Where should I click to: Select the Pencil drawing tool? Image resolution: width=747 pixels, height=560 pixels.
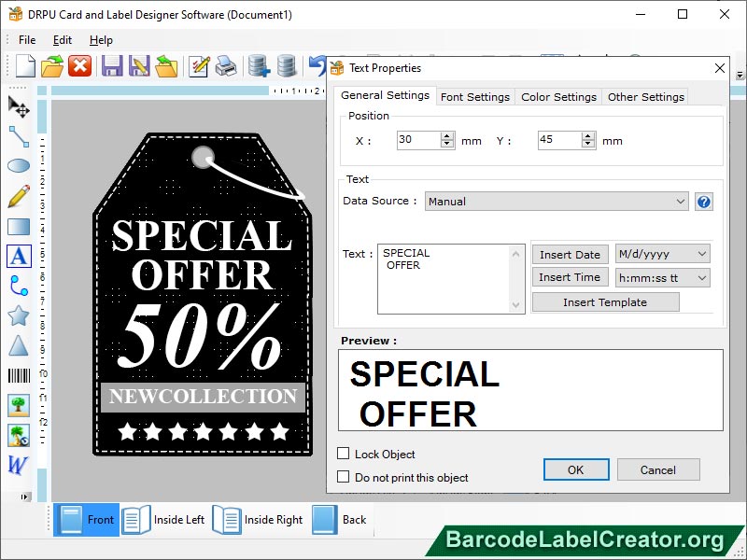click(19, 196)
